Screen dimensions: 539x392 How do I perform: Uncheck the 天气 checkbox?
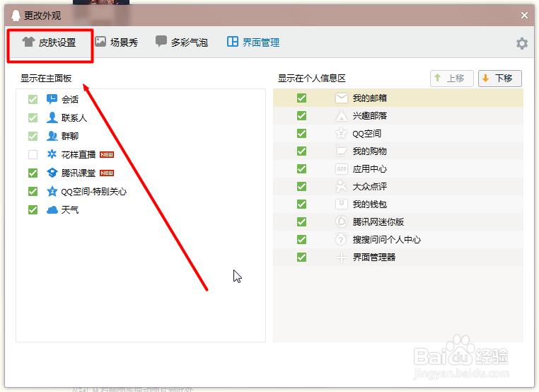click(x=33, y=209)
